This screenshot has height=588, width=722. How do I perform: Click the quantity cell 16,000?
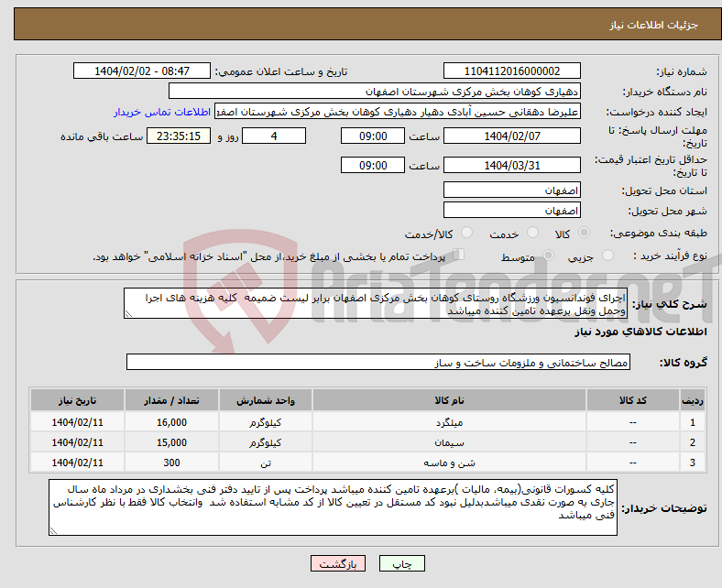click(171, 422)
